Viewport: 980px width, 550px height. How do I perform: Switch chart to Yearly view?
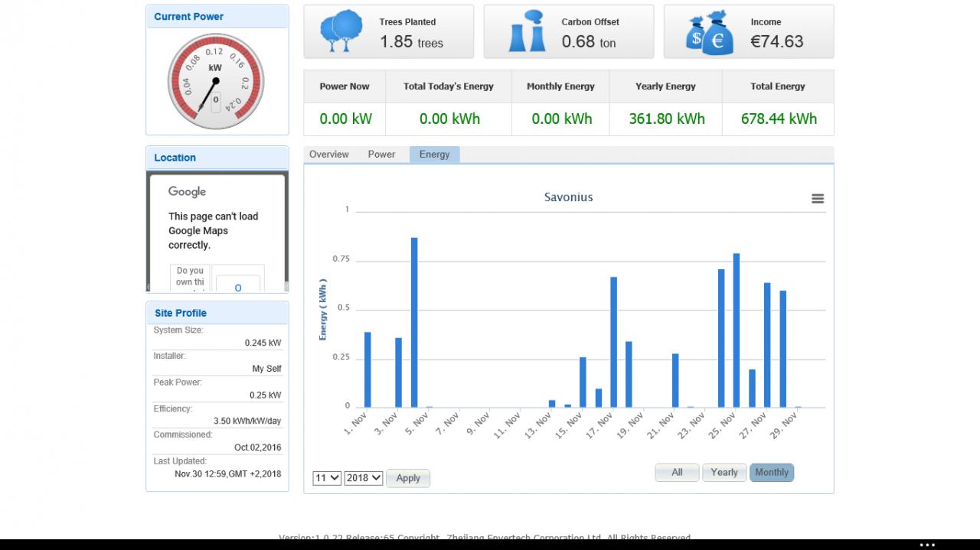[724, 473]
